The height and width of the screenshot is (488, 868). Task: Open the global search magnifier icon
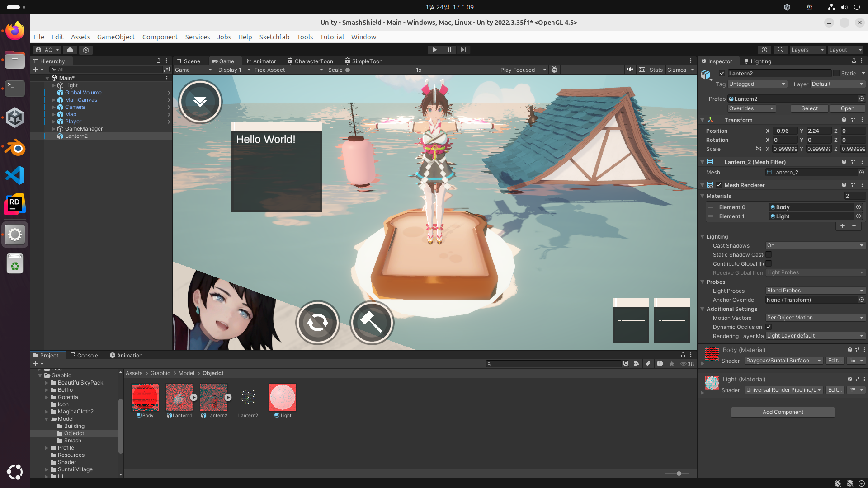(780, 50)
